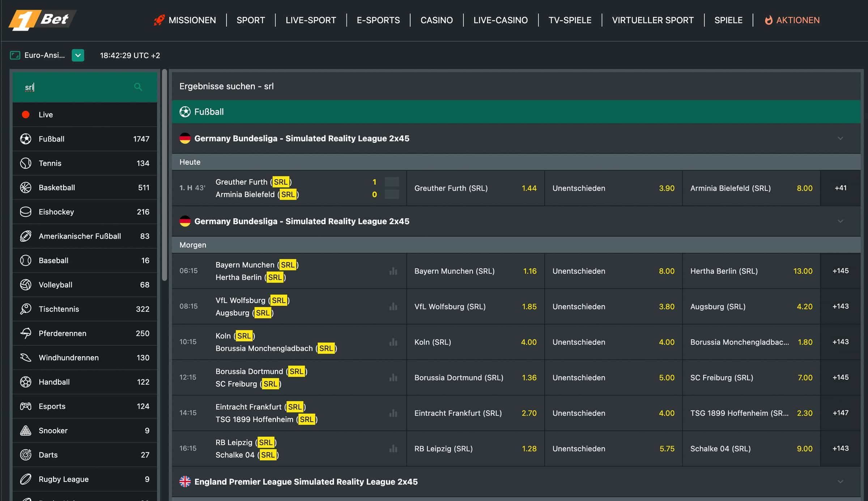Select the Darts dartboard icon

pos(26,455)
